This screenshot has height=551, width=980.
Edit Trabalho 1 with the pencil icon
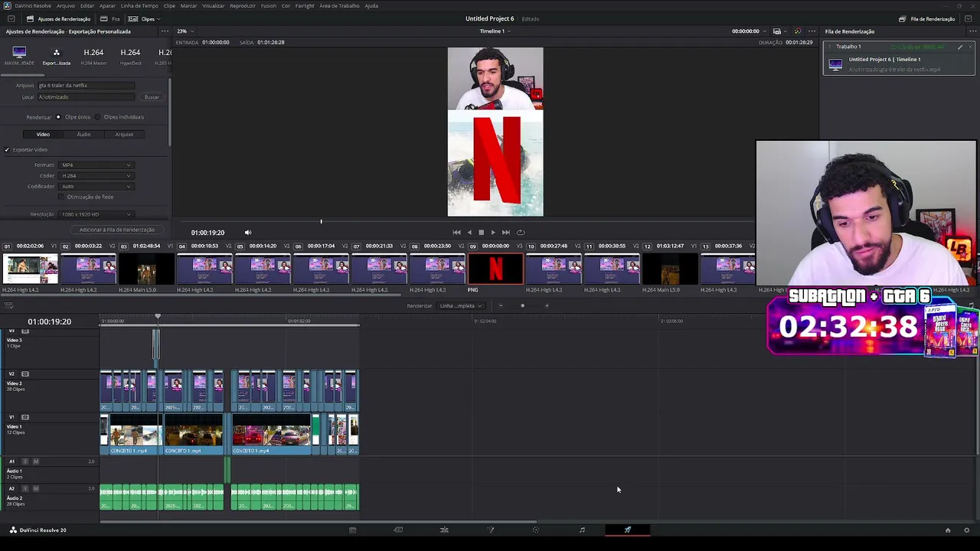point(960,47)
